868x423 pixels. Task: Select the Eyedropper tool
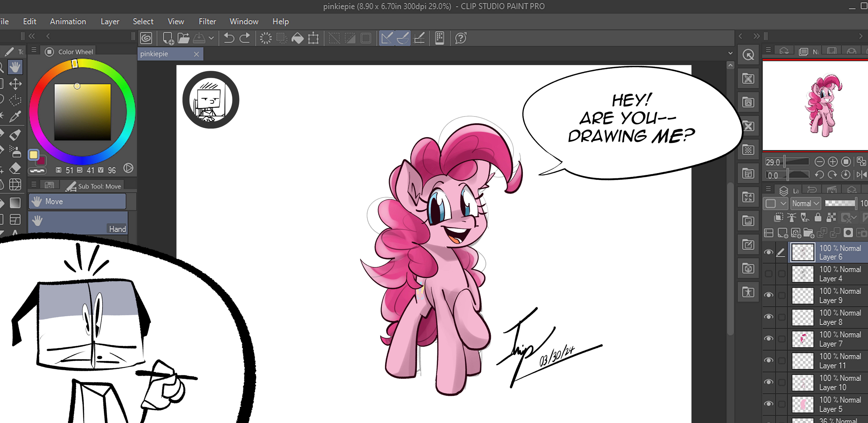pyautogui.click(x=15, y=116)
